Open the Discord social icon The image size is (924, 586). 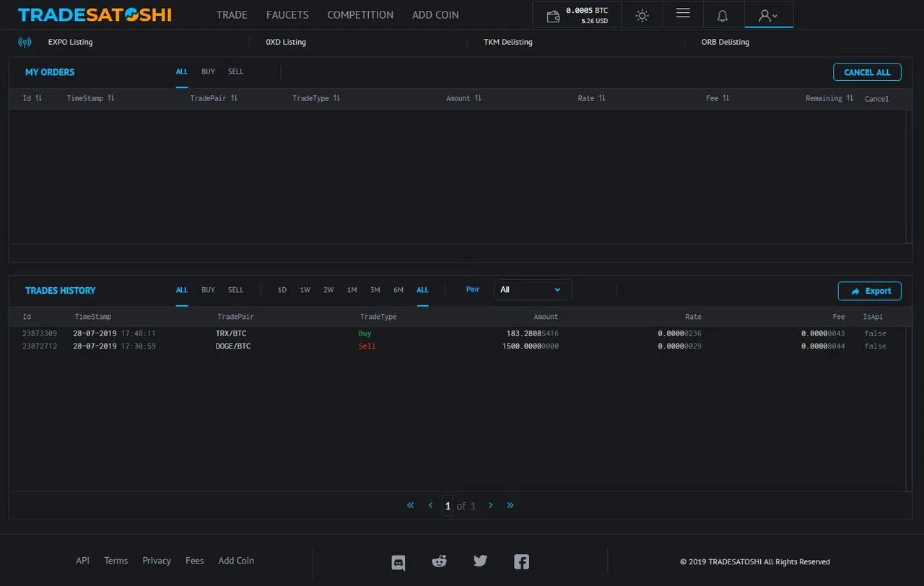coord(398,562)
